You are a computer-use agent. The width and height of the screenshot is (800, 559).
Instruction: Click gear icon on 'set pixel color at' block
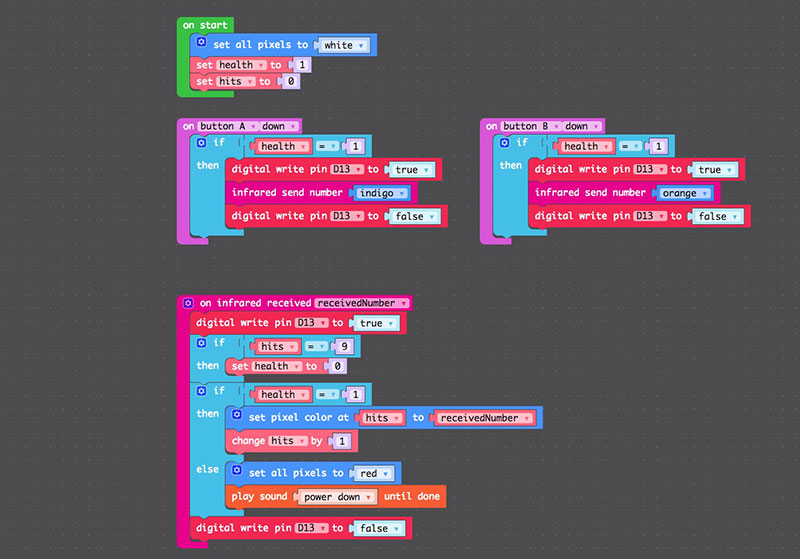(x=237, y=417)
